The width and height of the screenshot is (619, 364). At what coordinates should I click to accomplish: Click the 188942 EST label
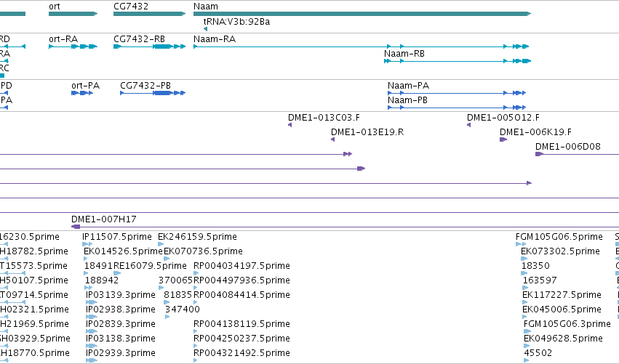coord(102,280)
